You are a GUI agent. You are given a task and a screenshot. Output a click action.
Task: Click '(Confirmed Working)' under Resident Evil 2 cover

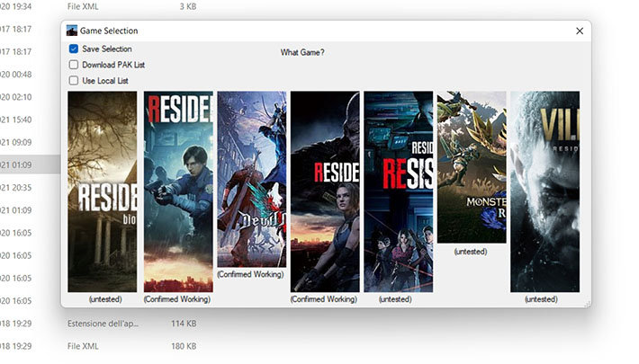pos(177,299)
